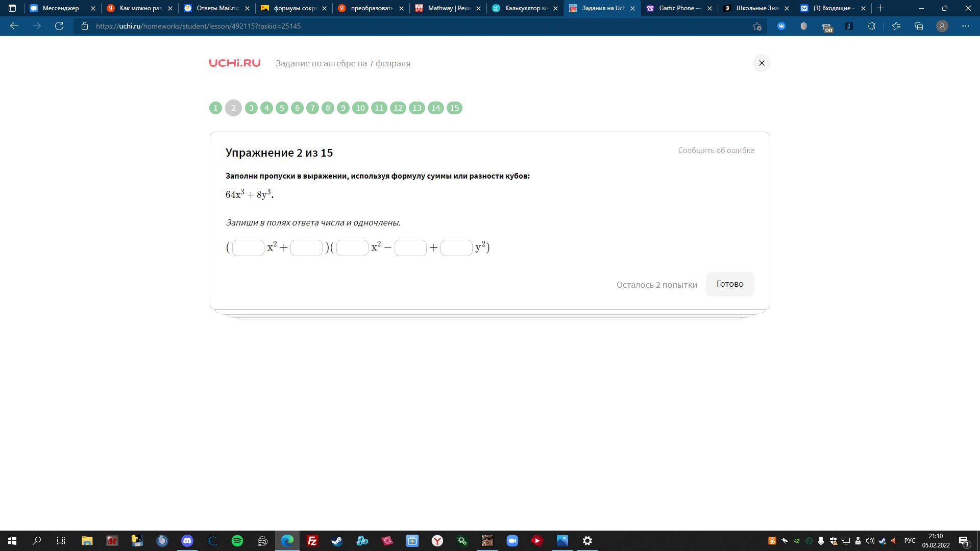Viewport: 980px width, 551px height.
Task: Open Discord from the taskbar
Action: 187,541
